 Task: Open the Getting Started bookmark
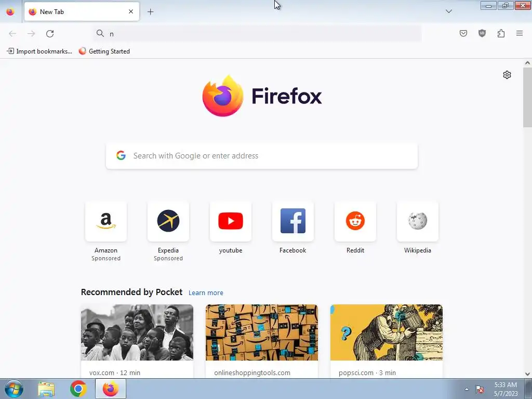click(104, 51)
